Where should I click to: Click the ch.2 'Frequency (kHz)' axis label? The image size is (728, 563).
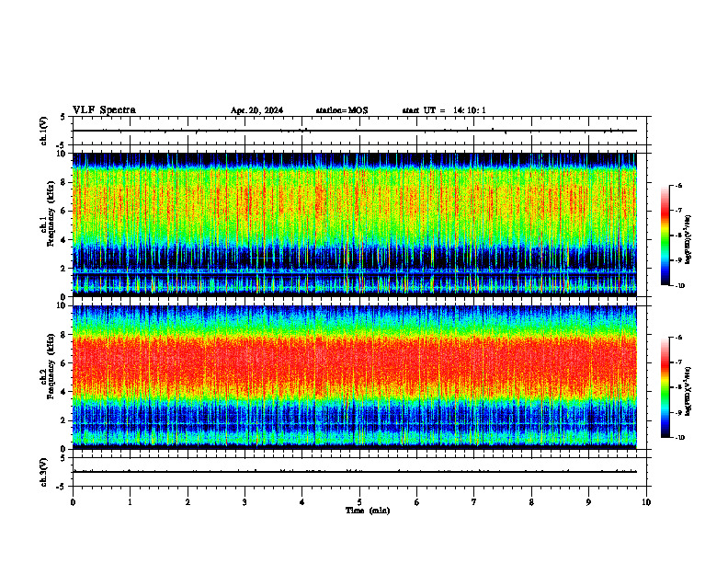tap(51, 365)
